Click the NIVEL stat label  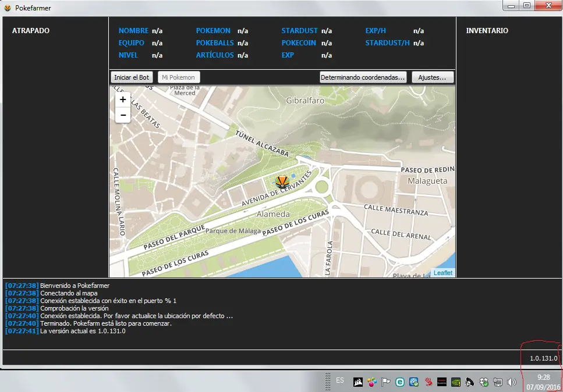click(x=128, y=55)
